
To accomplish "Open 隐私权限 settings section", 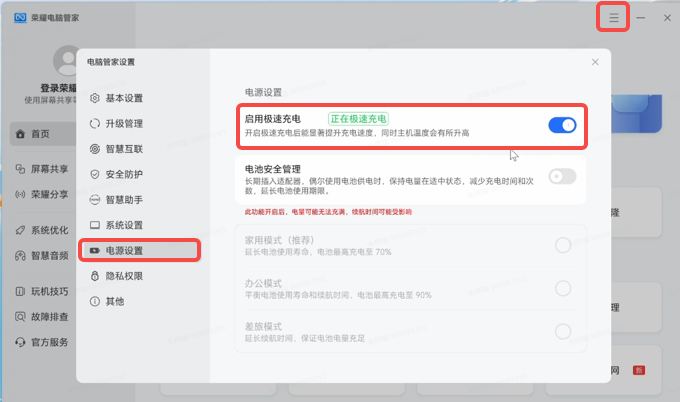I will pyautogui.click(x=124, y=276).
